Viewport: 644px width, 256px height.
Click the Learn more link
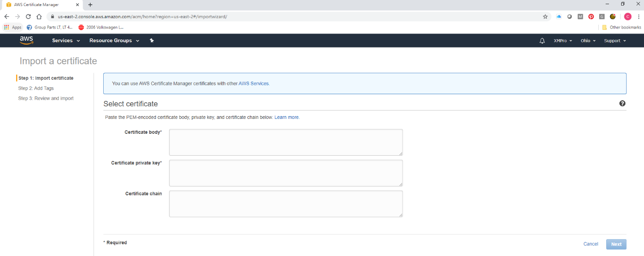click(x=286, y=117)
